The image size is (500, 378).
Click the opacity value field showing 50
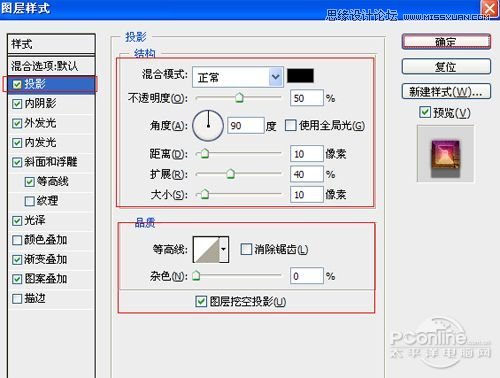point(307,98)
